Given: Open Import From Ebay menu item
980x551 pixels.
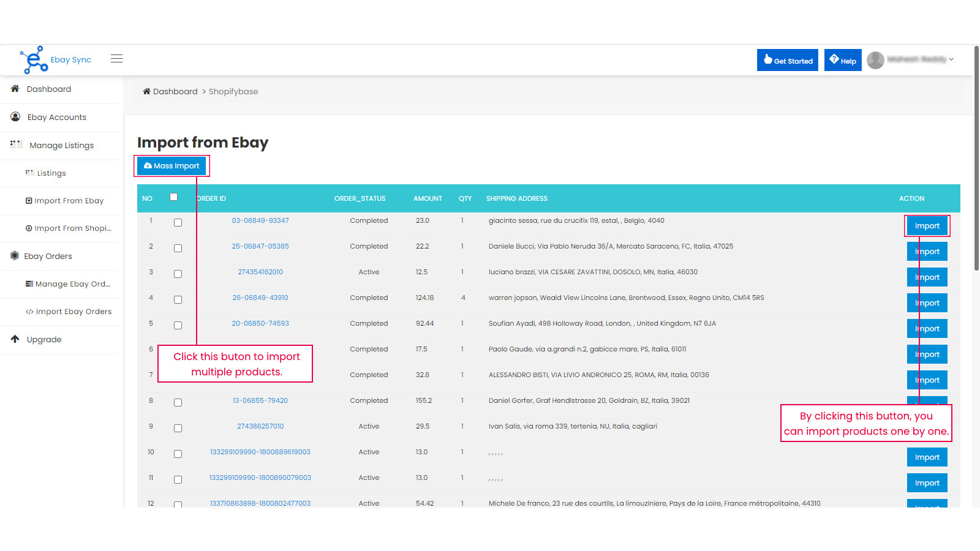Looking at the screenshot, I should coord(69,201).
